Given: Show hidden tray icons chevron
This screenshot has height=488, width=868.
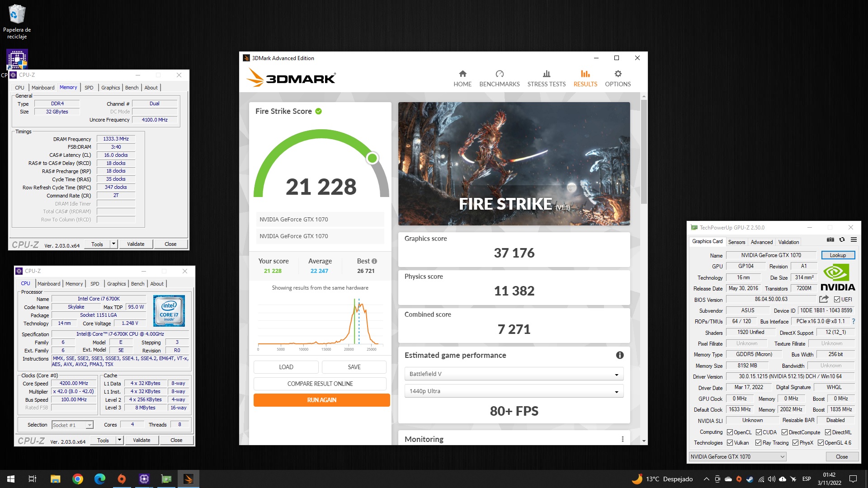Looking at the screenshot, I should pyautogui.click(x=706, y=479).
